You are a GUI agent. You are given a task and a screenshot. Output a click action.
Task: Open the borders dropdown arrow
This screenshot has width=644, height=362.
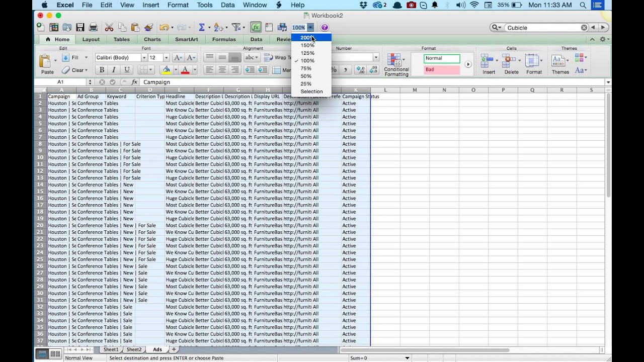(x=151, y=70)
